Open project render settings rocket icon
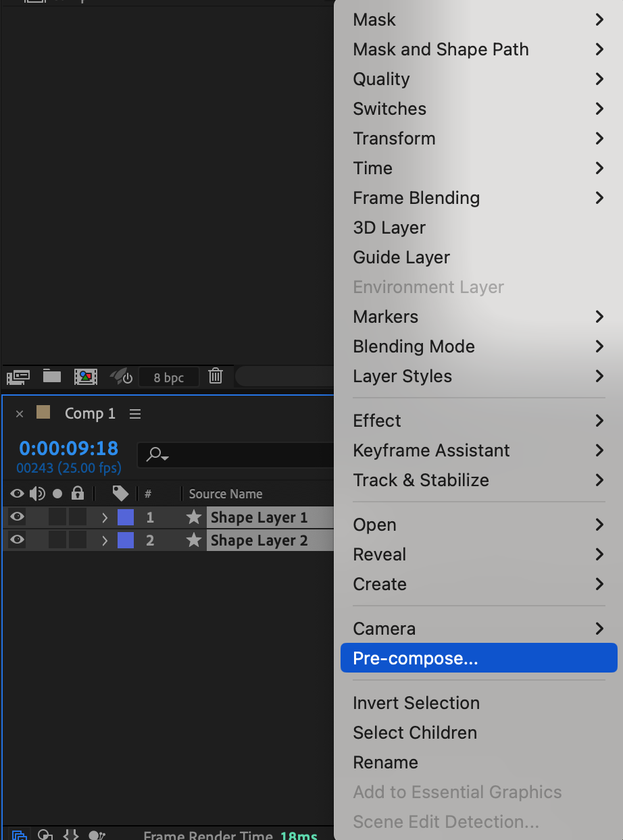Image resolution: width=623 pixels, height=840 pixels. [x=122, y=376]
